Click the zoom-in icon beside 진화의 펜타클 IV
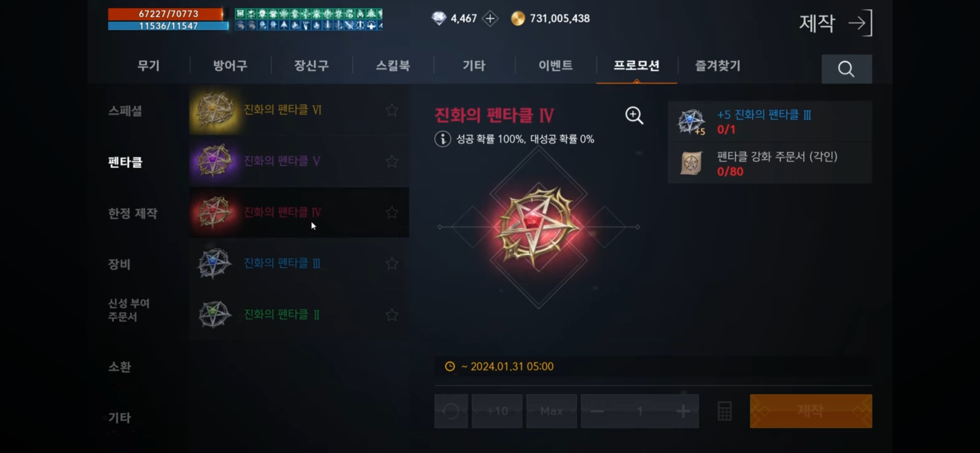Viewport: 980px width, 453px height. 634,115
